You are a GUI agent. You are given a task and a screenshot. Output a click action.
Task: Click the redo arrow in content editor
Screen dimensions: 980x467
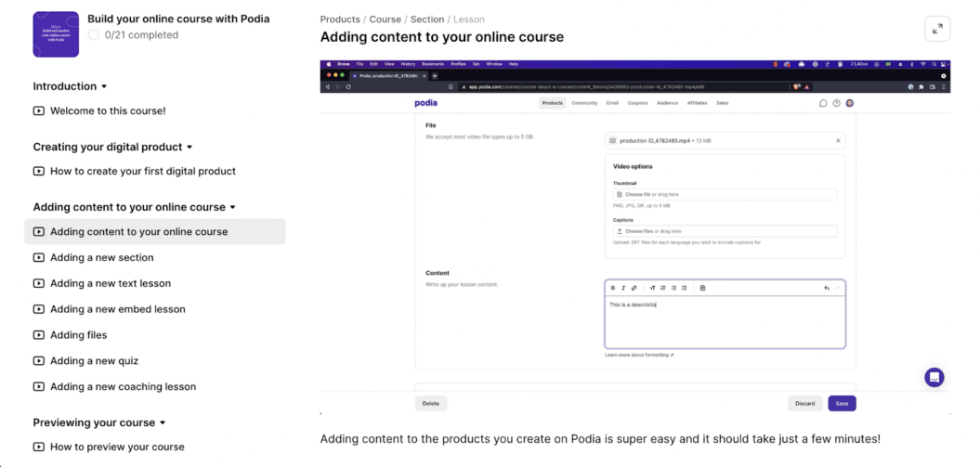(838, 288)
